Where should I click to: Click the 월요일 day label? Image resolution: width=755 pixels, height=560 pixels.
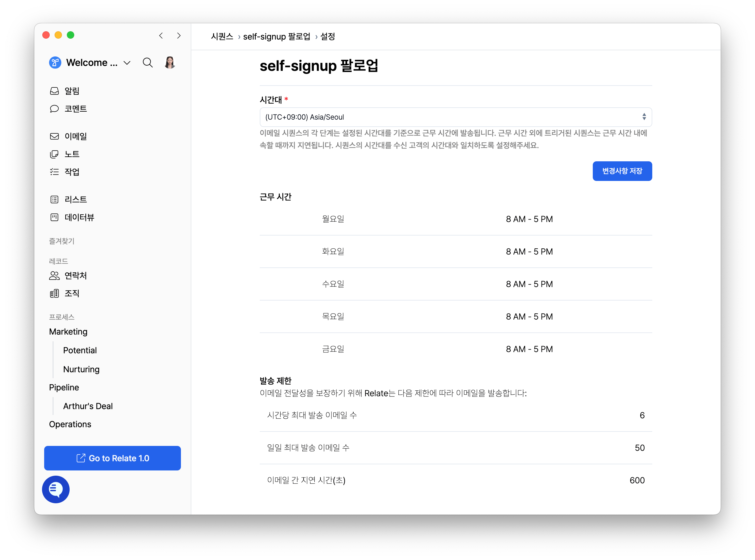[333, 219]
